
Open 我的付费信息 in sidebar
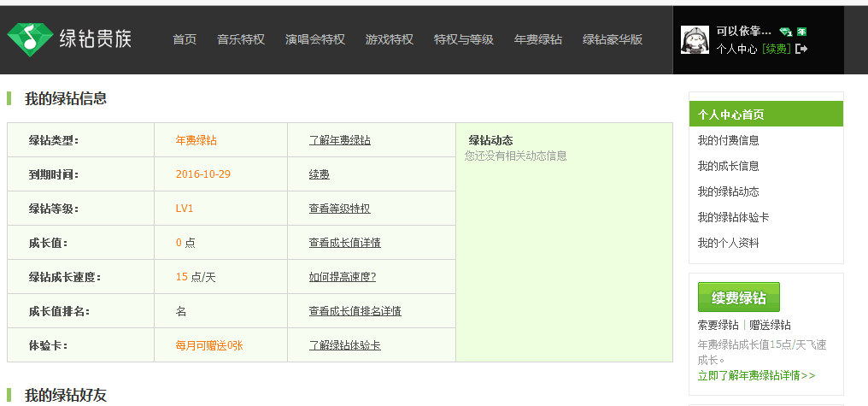[728, 141]
